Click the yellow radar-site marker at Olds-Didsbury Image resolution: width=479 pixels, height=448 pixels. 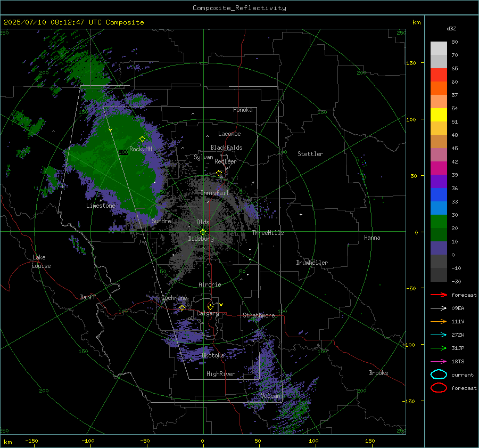[x=203, y=232]
